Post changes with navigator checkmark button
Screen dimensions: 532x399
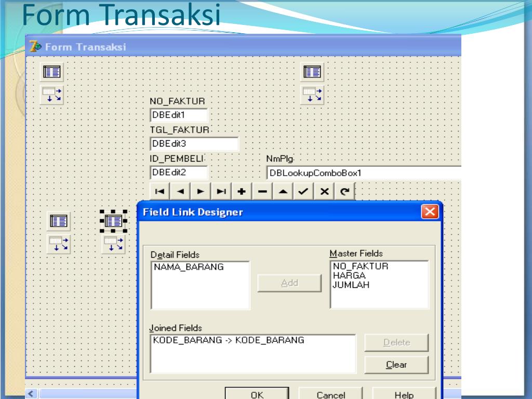tap(303, 192)
